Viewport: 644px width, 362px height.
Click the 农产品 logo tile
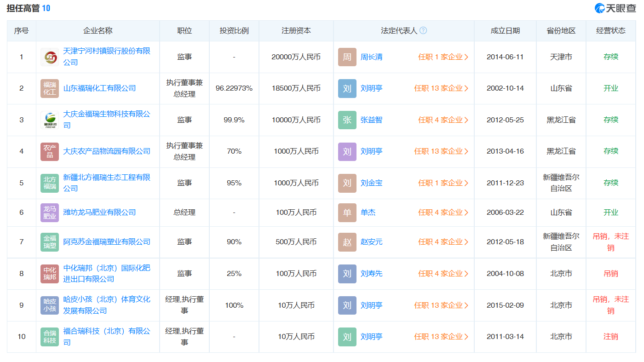click(x=50, y=151)
